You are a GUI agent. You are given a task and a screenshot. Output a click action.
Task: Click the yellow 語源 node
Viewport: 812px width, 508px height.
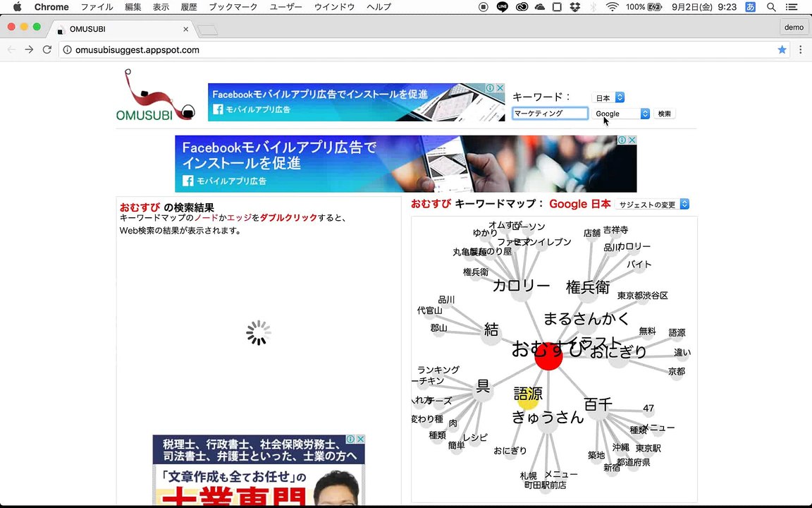coord(528,398)
